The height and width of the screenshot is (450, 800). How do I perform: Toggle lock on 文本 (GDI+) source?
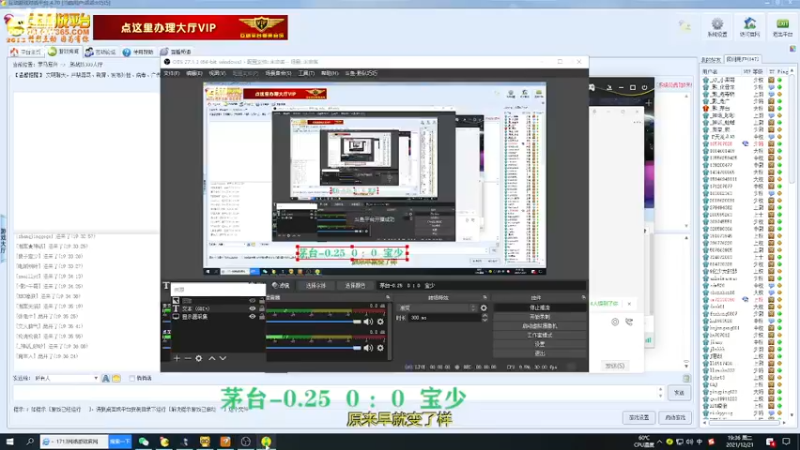tap(262, 309)
